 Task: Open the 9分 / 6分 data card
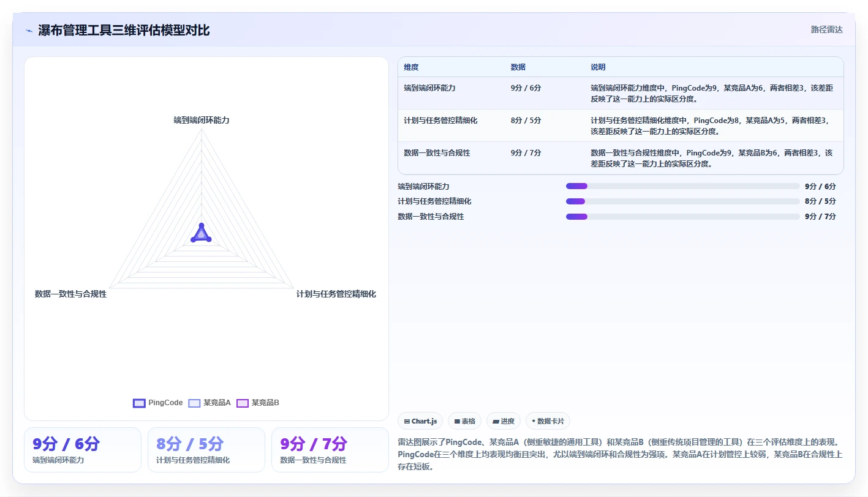click(83, 450)
